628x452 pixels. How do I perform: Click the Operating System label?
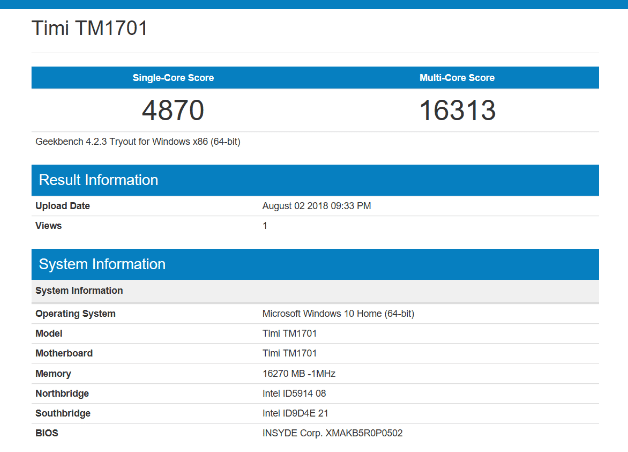point(75,314)
